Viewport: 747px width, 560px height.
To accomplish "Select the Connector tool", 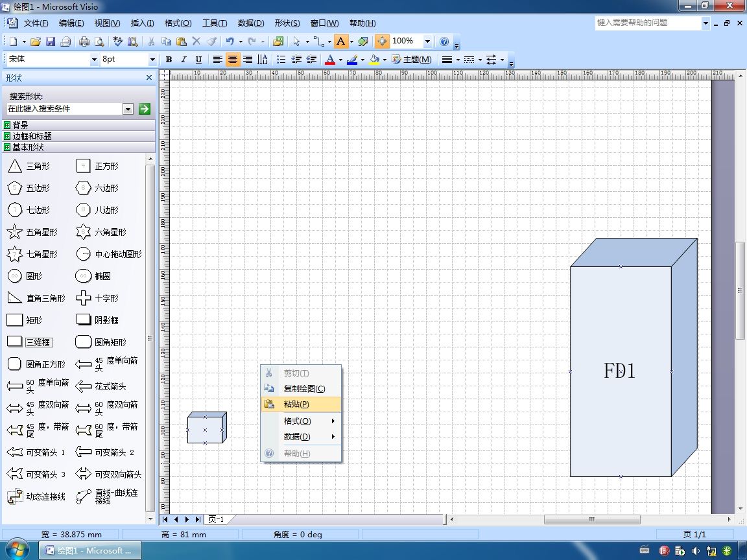I will (x=319, y=41).
